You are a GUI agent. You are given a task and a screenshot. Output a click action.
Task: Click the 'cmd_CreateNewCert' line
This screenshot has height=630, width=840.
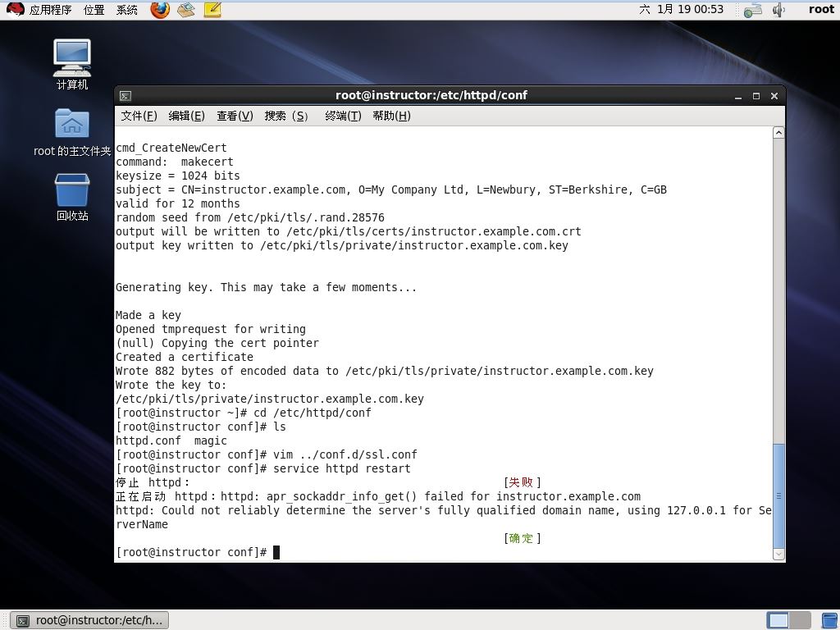coord(171,148)
